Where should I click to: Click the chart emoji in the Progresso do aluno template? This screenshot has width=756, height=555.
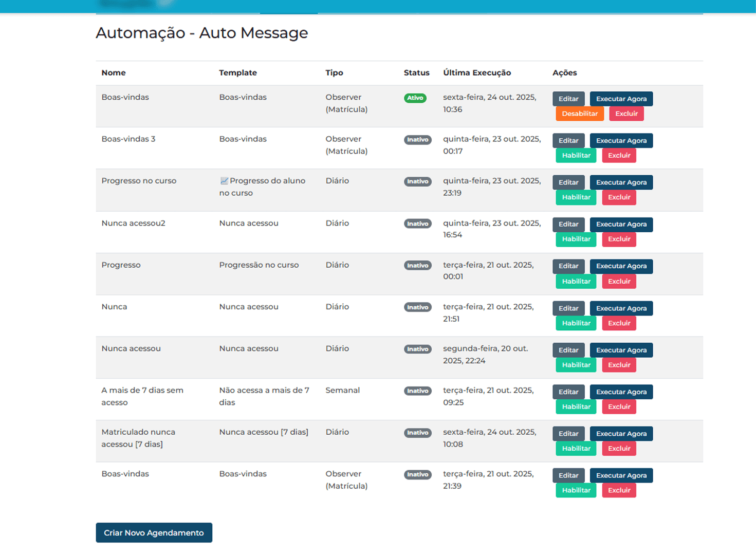224,181
